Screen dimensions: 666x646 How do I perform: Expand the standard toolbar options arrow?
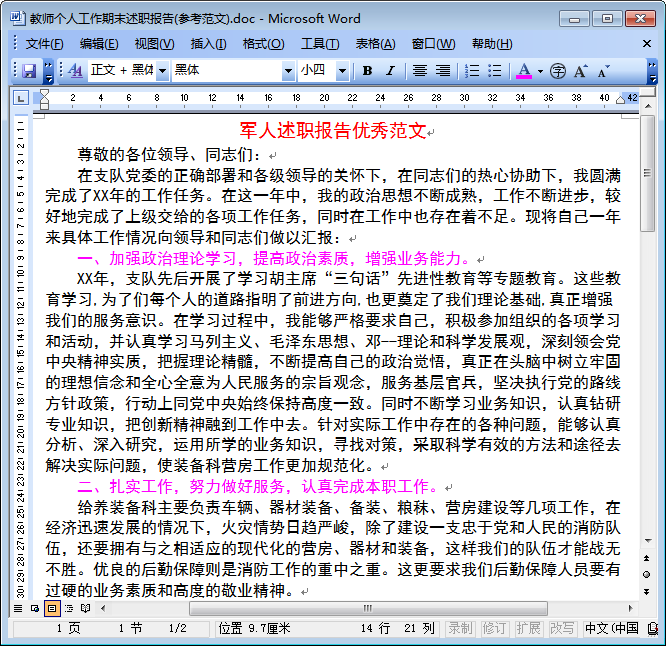(x=49, y=71)
